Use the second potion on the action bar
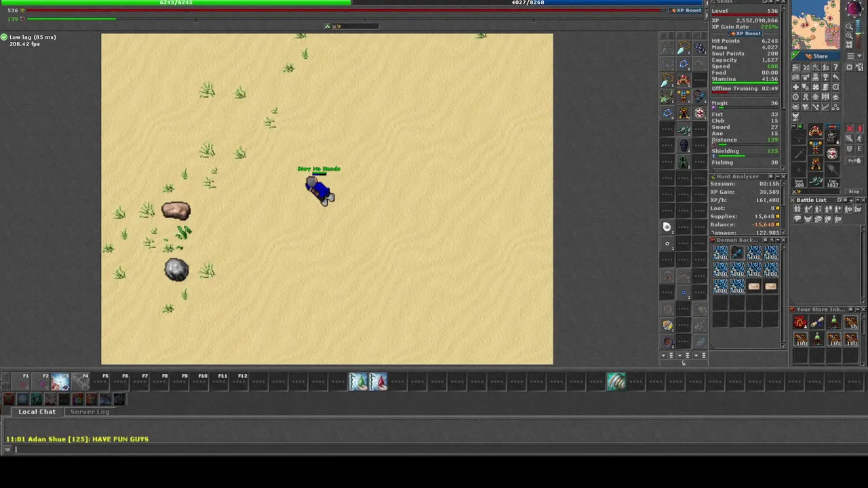Viewport: 868px width, 488px height. [x=378, y=382]
